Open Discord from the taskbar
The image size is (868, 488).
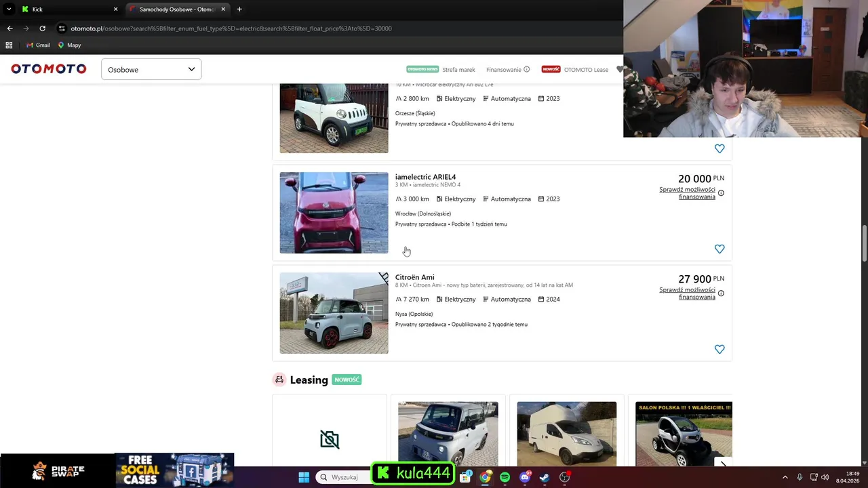[x=524, y=477]
